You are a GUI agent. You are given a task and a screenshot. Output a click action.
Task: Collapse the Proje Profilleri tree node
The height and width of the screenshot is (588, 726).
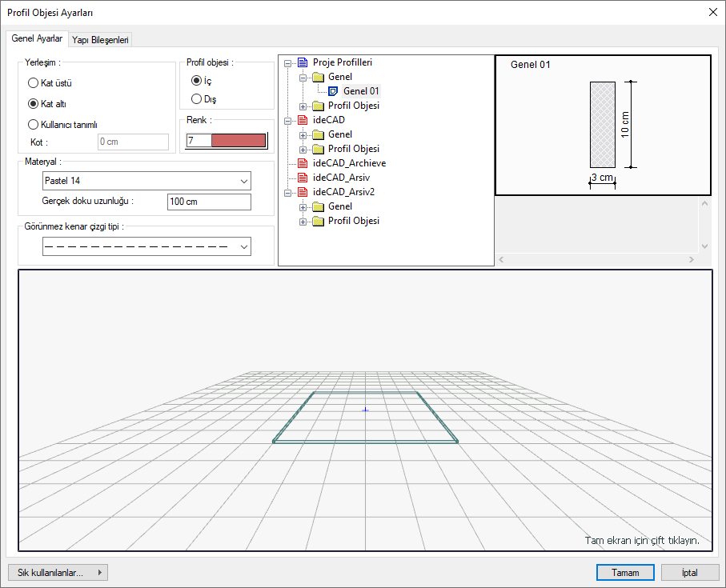287,62
